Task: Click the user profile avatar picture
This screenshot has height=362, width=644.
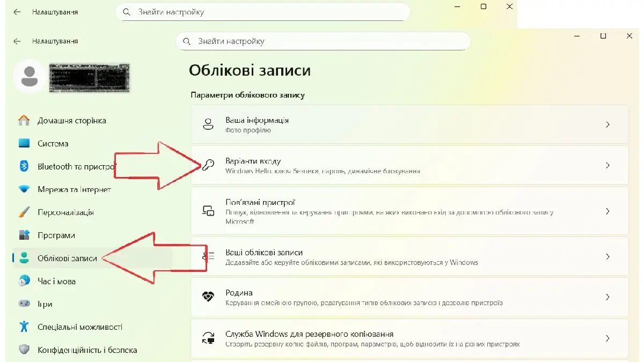Action: 30,77
